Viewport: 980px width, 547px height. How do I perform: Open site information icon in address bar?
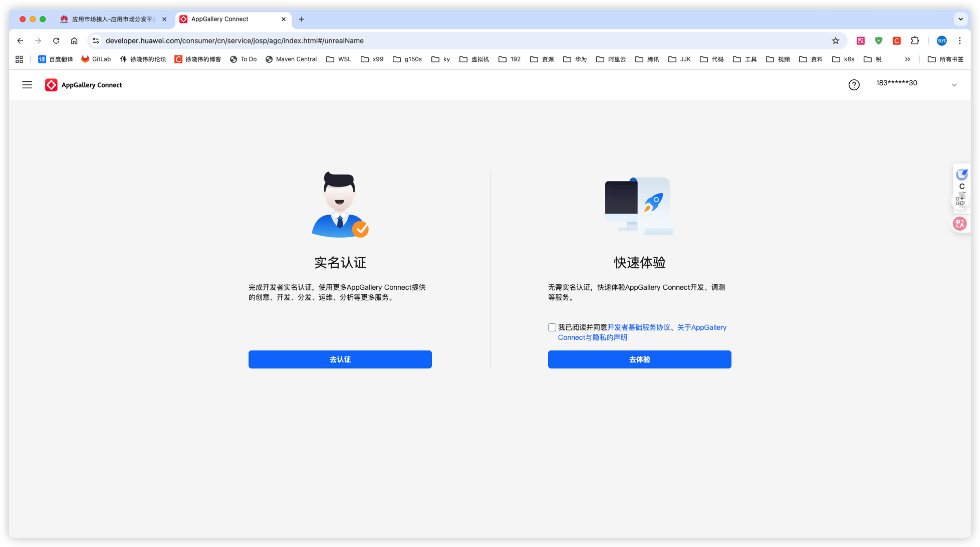(96, 41)
